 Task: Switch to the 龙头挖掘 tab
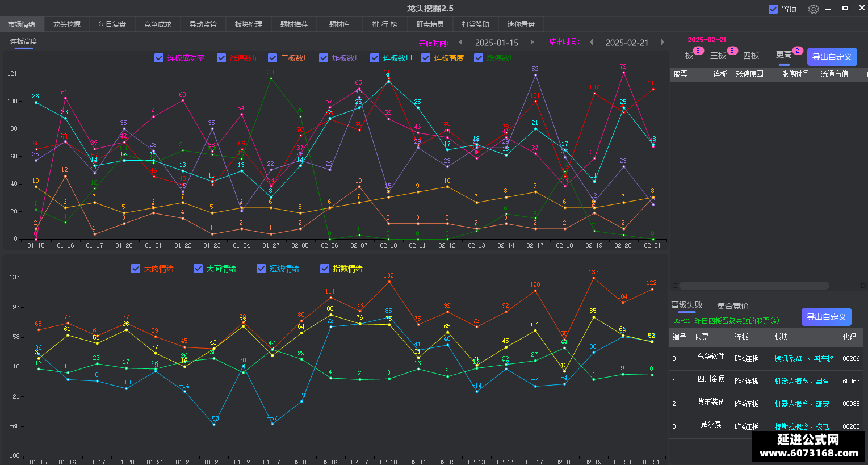[x=67, y=24]
